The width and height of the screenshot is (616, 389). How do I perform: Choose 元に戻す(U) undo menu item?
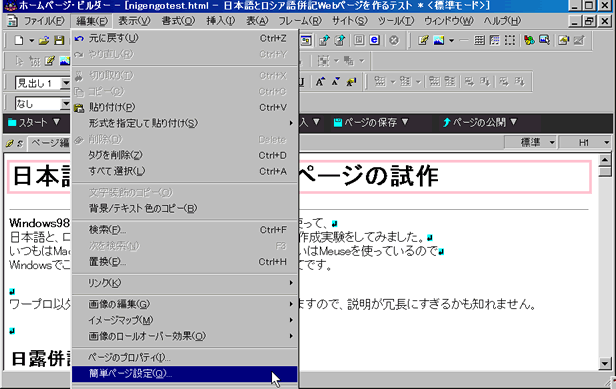tap(185, 39)
